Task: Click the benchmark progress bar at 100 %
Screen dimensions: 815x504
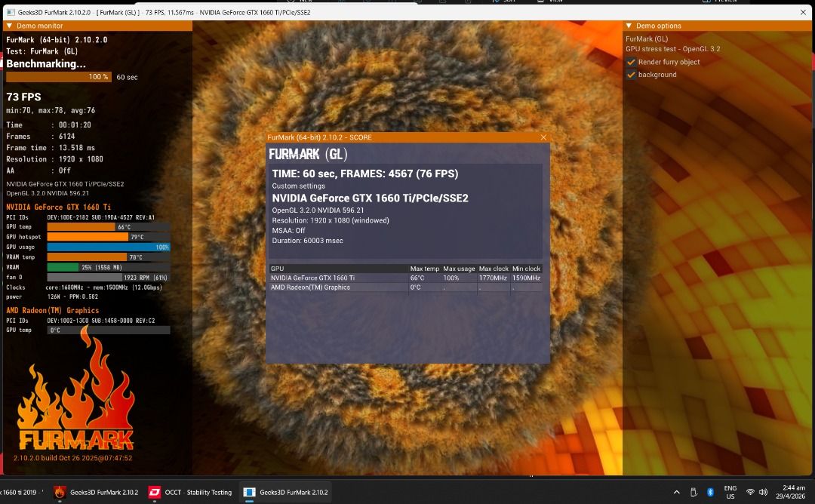Action: point(58,77)
